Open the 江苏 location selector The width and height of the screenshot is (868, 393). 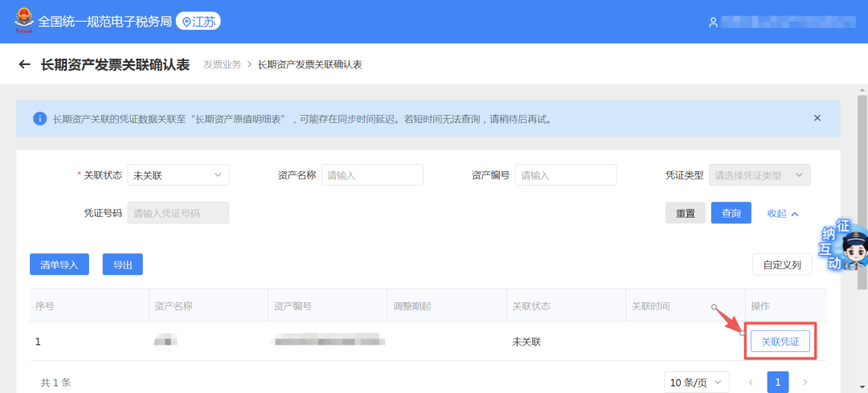click(x=198, y=22)
